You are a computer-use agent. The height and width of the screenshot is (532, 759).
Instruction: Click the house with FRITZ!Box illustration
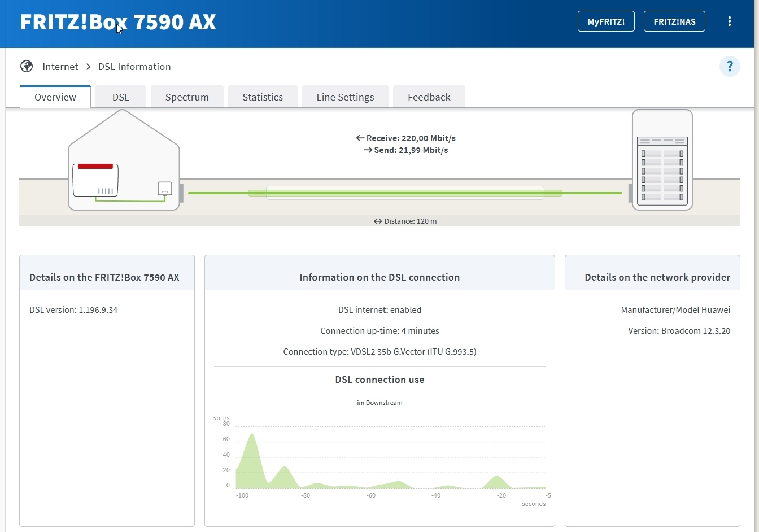coord(124,160)
